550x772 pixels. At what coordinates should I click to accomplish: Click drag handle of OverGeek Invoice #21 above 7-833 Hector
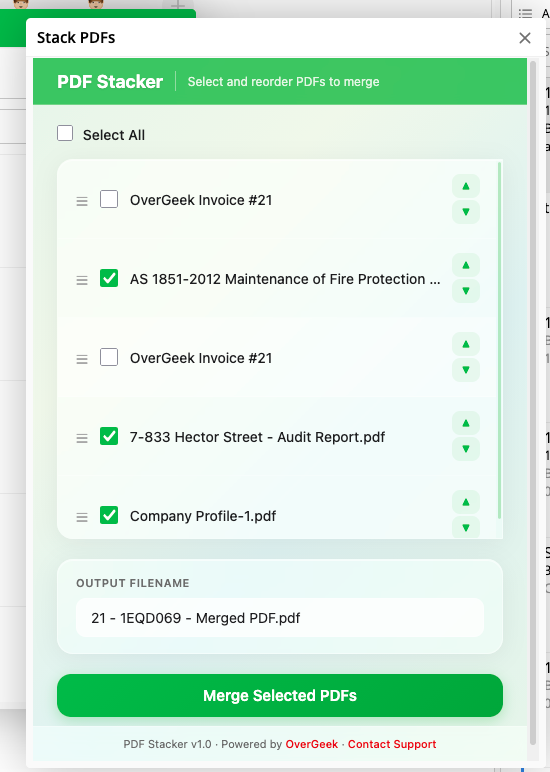click(x=82, y=359)
